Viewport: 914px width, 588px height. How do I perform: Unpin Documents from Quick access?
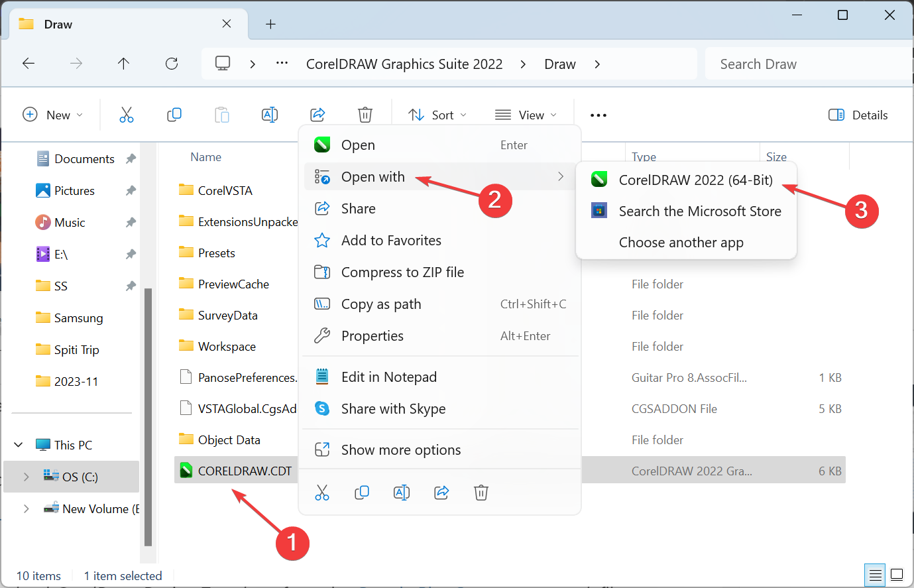pyautogui.click(x=131, y=159)
